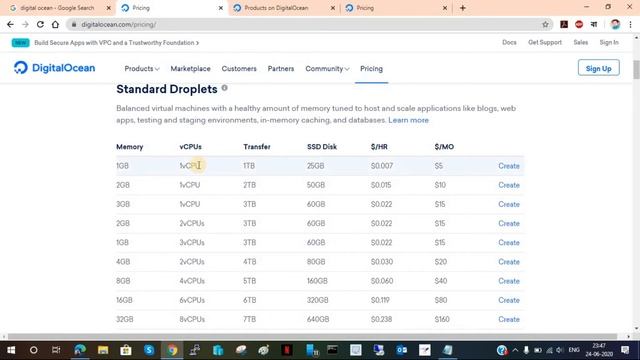
Task: Click the vertical page scrollbar thumb
Action: [636, 69]
